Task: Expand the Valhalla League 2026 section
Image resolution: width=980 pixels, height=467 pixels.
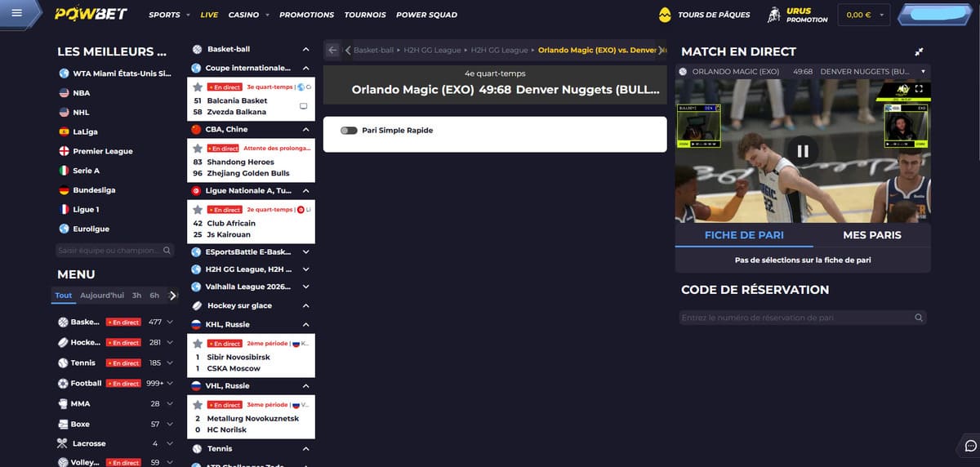Action: coord(306,287)
